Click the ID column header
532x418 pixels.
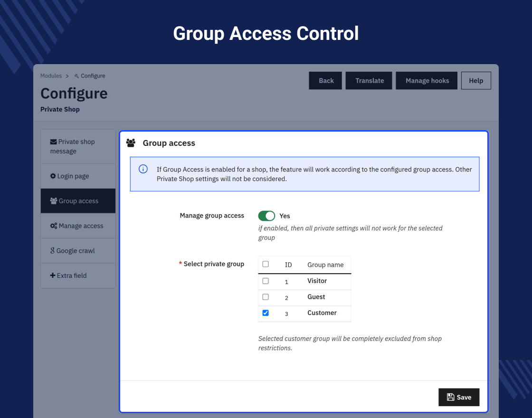click(x=288, y=265)
